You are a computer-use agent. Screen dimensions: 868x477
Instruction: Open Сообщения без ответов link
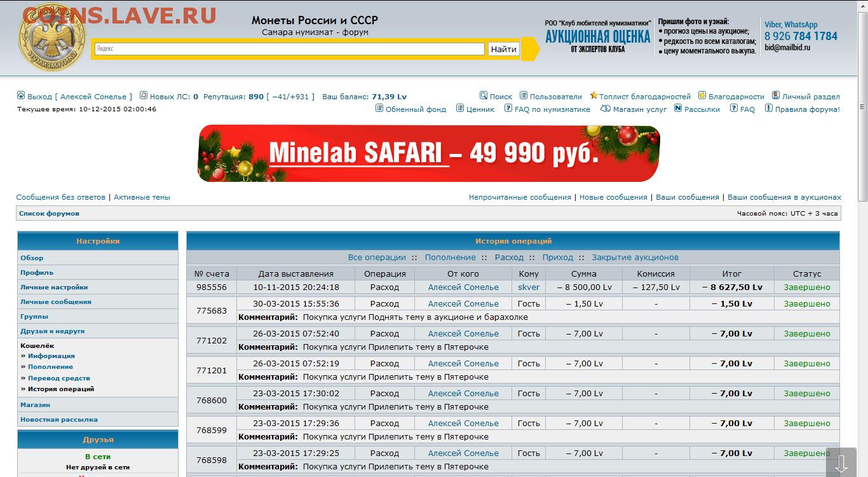61,197
